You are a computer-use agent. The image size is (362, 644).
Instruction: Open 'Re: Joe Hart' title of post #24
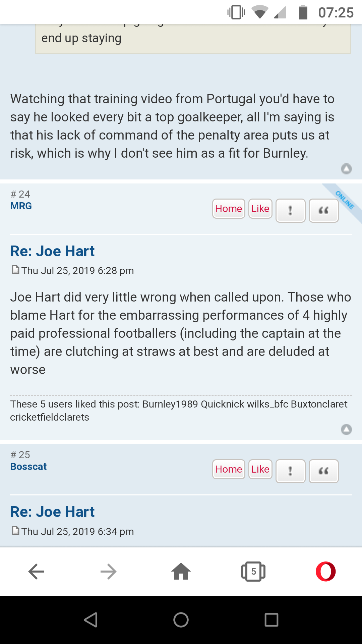53,251
